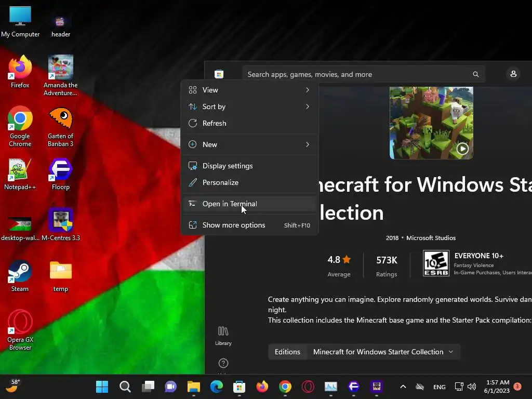Open M-Centres app on taskbar
Viewport: 532px width, 399px height.
(377, 387)
